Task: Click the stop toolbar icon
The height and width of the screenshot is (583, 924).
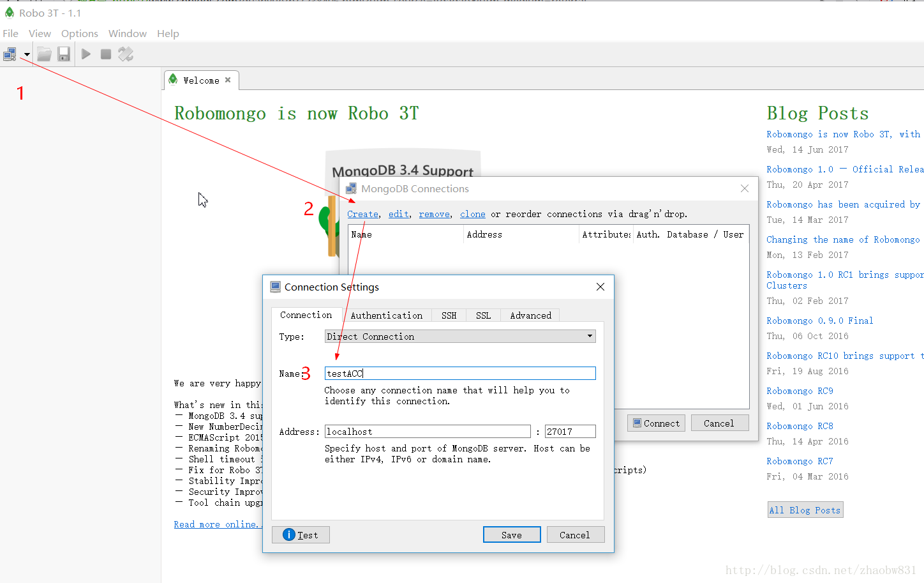Action: (106, 54)
